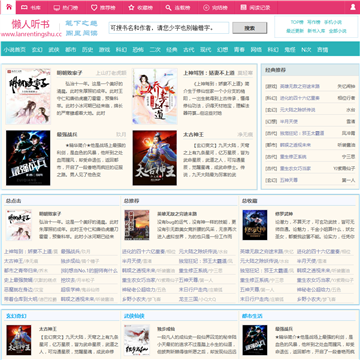This screenshot has height=360, width=360.
Task: Open 恶魔就在身边 in 总点击 list
Action: (x=18, y=290)
